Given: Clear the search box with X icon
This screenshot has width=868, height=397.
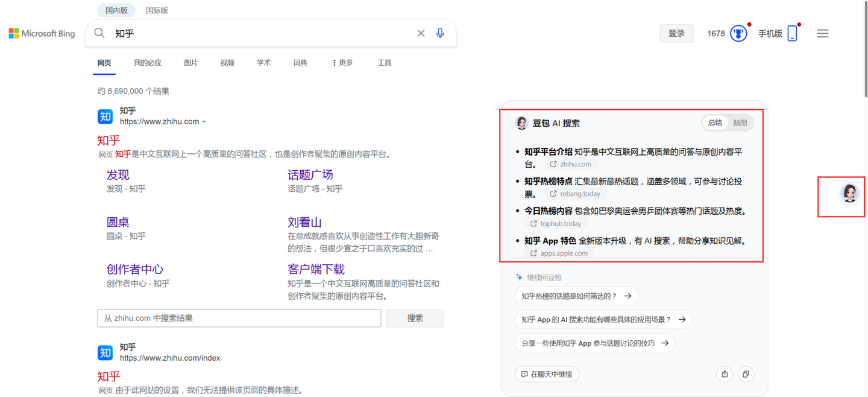Looking at the screenshot, I should [421, 33].
